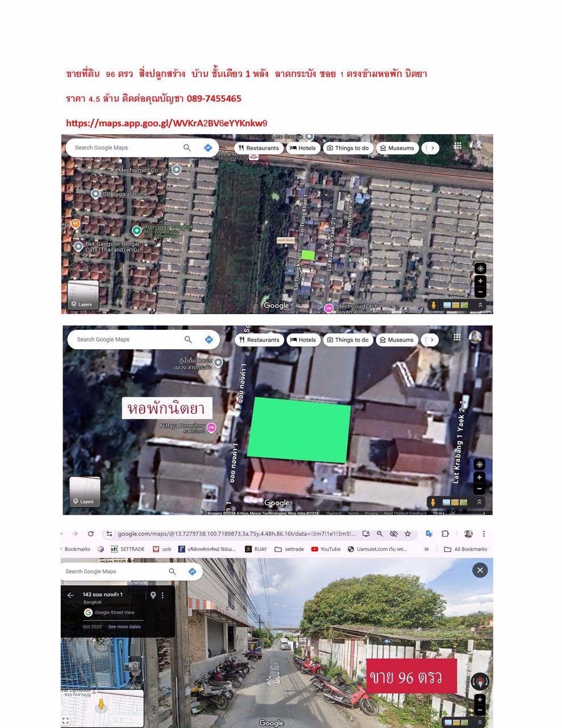Click the Museums chip on the middle map
The width and height of the screenshot is (562, 728).
[x=397, y=340]
